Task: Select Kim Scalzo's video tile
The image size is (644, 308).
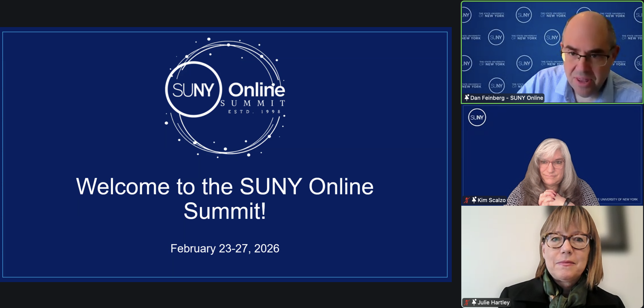Action: tap(552, 155)
